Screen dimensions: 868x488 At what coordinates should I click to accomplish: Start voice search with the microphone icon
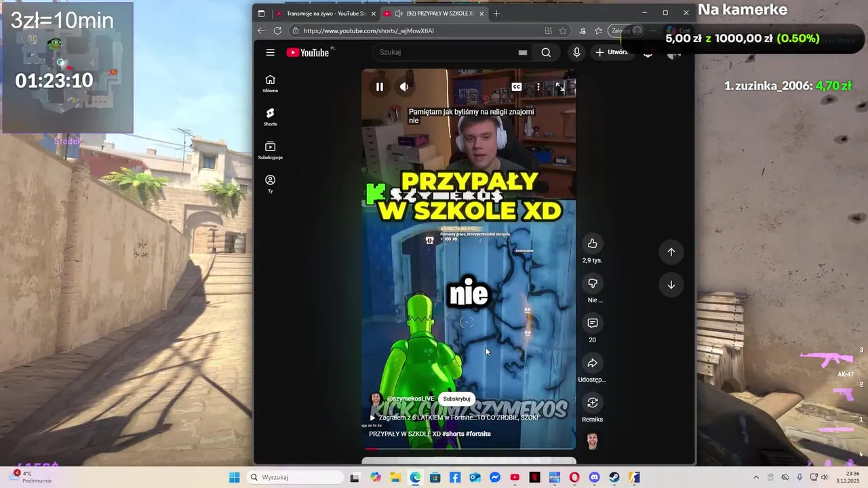576,52
